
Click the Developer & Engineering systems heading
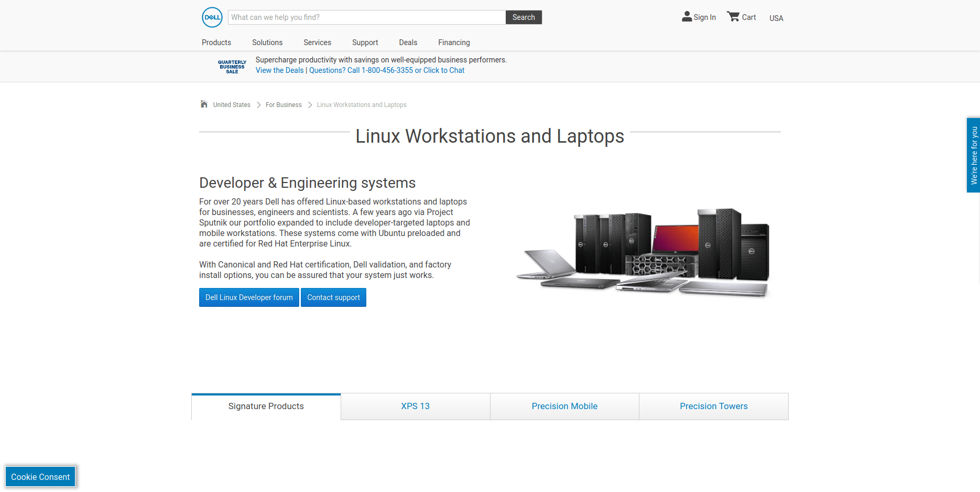click(307, 183)
